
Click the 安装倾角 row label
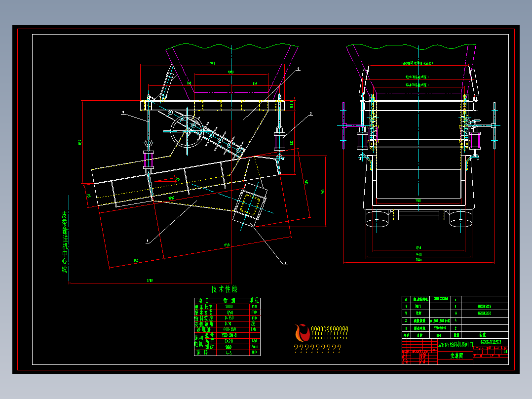tap(203, 324)
